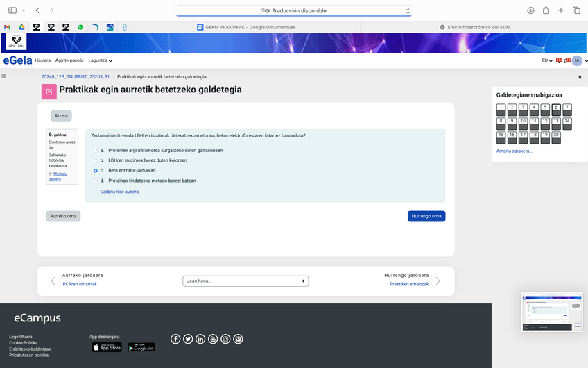Screen dimensions: 588x368
Task: Open the floating screenshot thumbnail preview
Action: (x=552, y=312)
